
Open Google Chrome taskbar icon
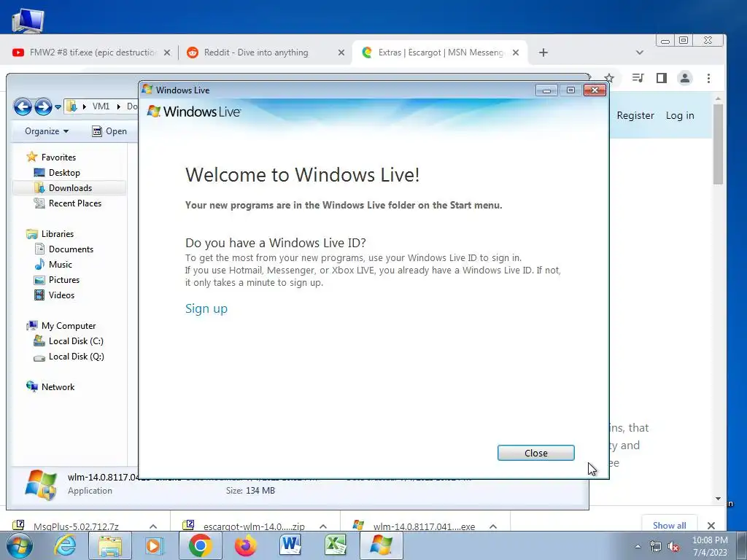[x=200, y=545]
